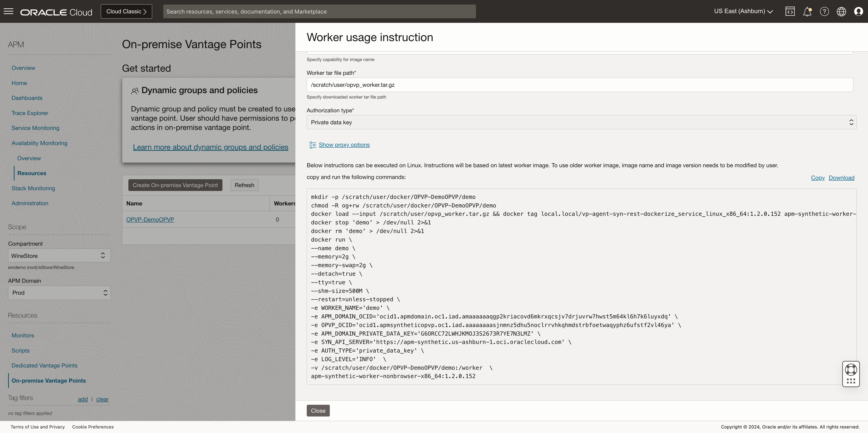Open the hamburger navigation menu

[8, 12]
